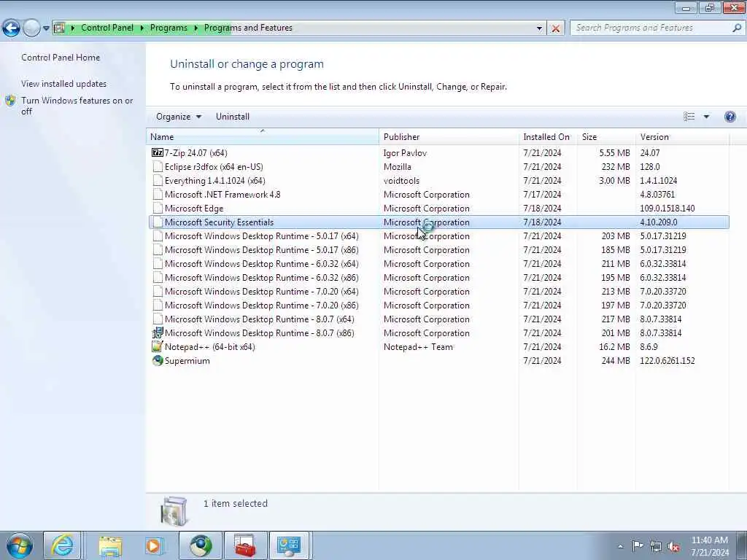Sort by the Installed On column header
This screenshot has height=560, width=747.
coord(548,136)
